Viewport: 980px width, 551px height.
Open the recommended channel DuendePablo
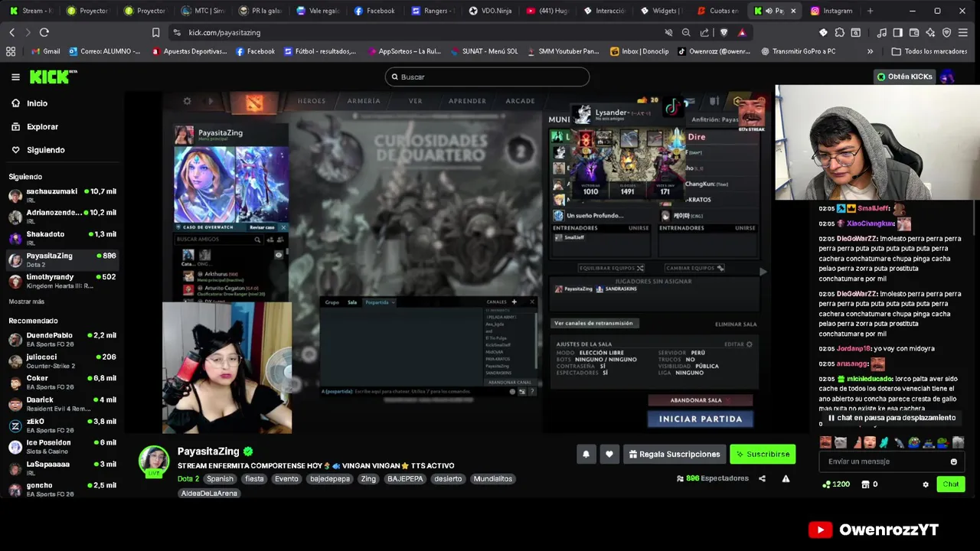click(x=63, y=338)
